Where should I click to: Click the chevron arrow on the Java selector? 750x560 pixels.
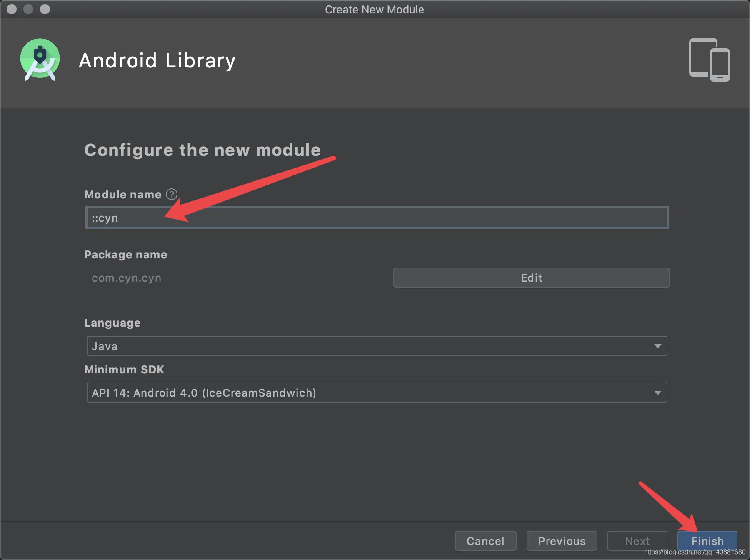tap(657, 345)
